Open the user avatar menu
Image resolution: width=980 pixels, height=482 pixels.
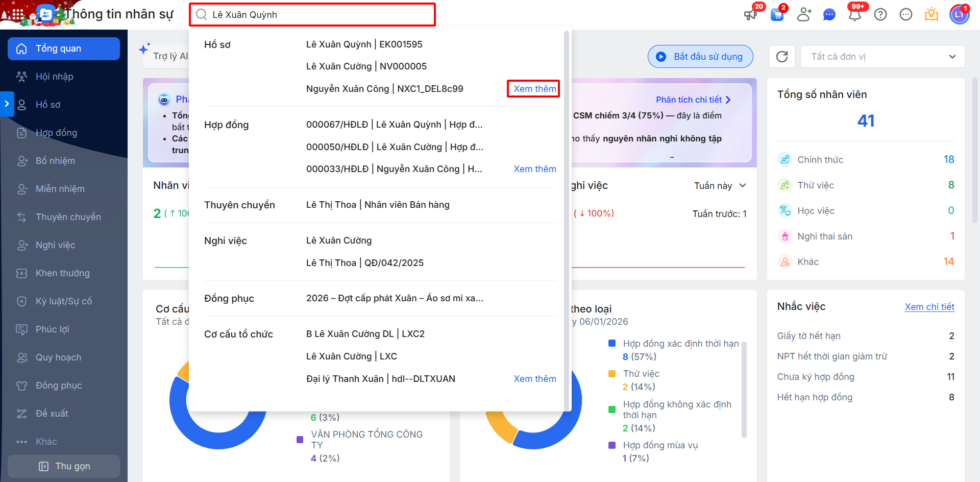(959, 14)
